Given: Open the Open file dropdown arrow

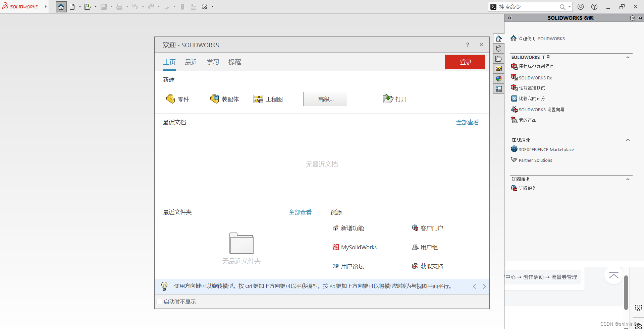Looking at the screenshot, I should pos(96,7).
